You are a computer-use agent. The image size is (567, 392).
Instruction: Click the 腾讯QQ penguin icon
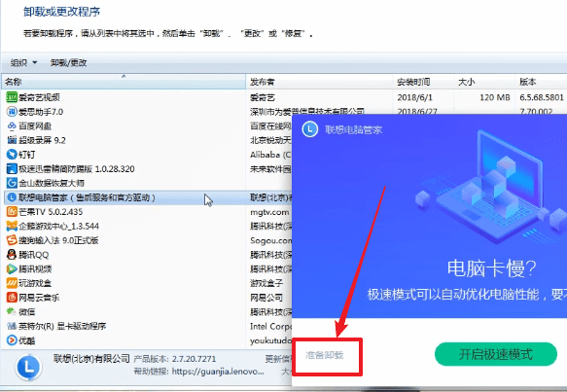12,255
